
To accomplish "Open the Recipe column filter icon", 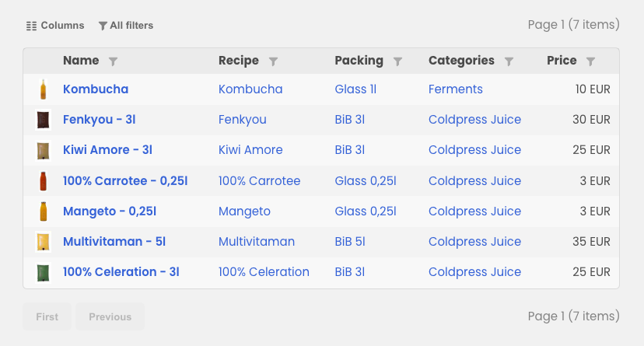I will point(273,61).
